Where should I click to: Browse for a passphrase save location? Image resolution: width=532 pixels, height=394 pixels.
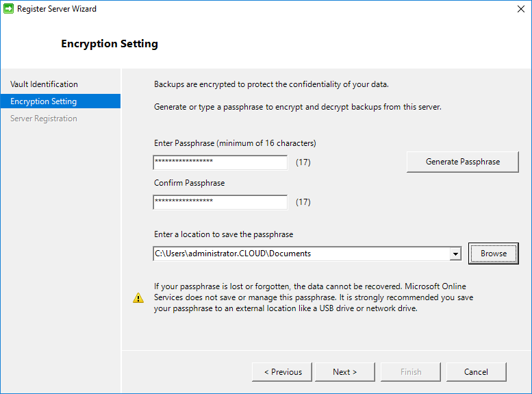click(x=493, y=254)
